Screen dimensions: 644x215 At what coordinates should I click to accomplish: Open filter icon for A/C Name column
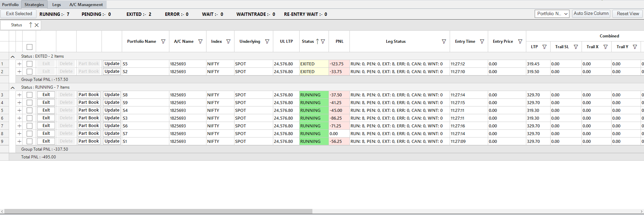coord(200,41)
